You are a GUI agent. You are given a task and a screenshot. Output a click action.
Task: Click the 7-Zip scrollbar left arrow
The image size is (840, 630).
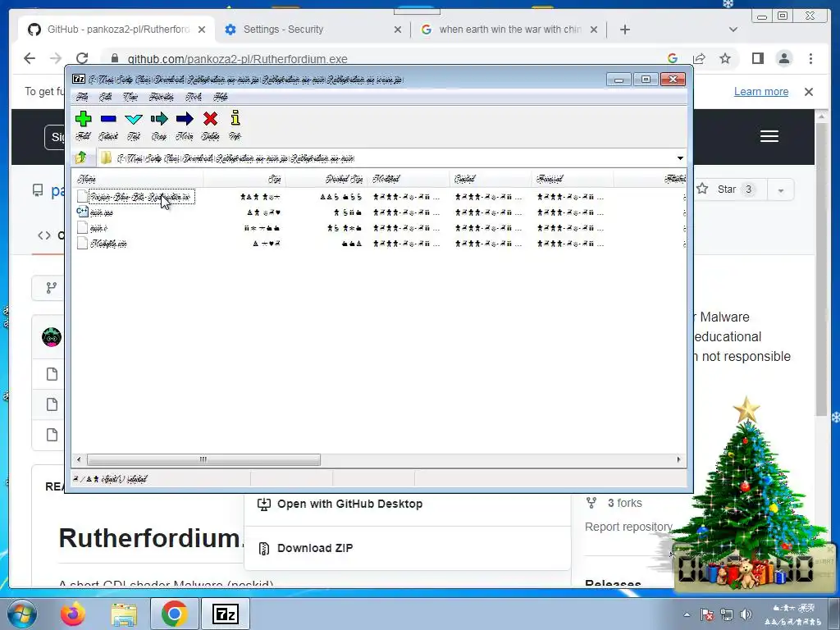[79, 459]
